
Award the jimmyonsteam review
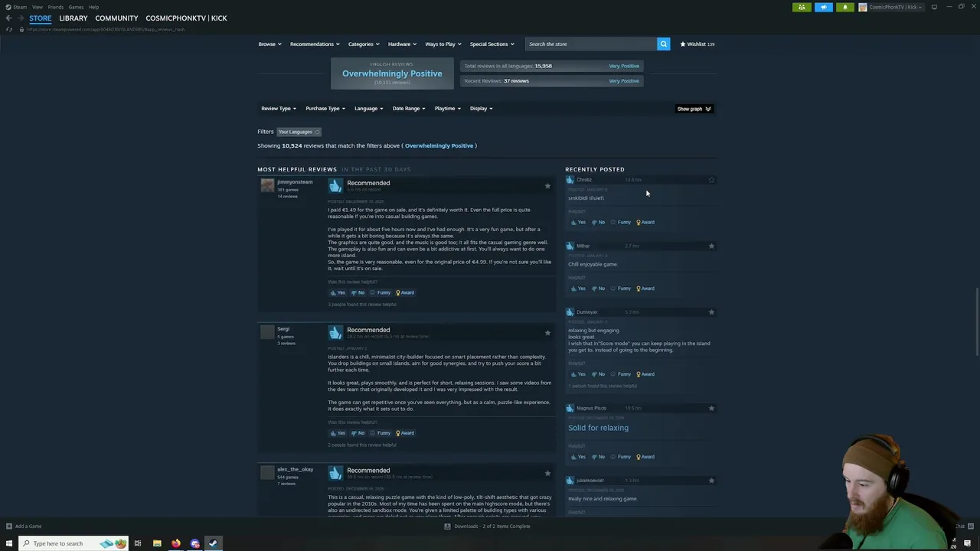[x=405, y=292]
